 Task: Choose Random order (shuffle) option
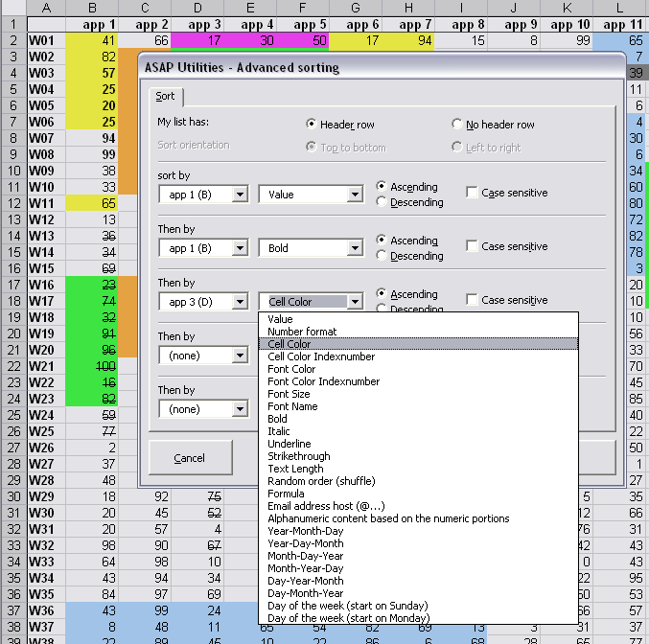tap(418, 481)
